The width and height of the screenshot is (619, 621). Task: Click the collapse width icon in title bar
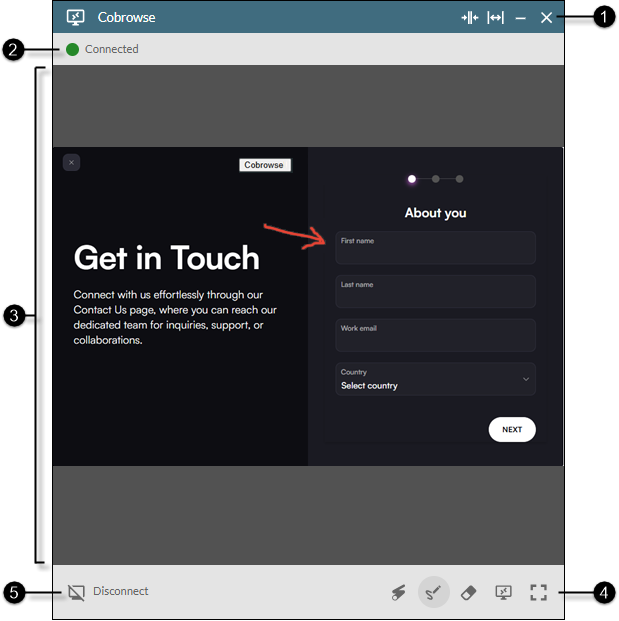469,17
